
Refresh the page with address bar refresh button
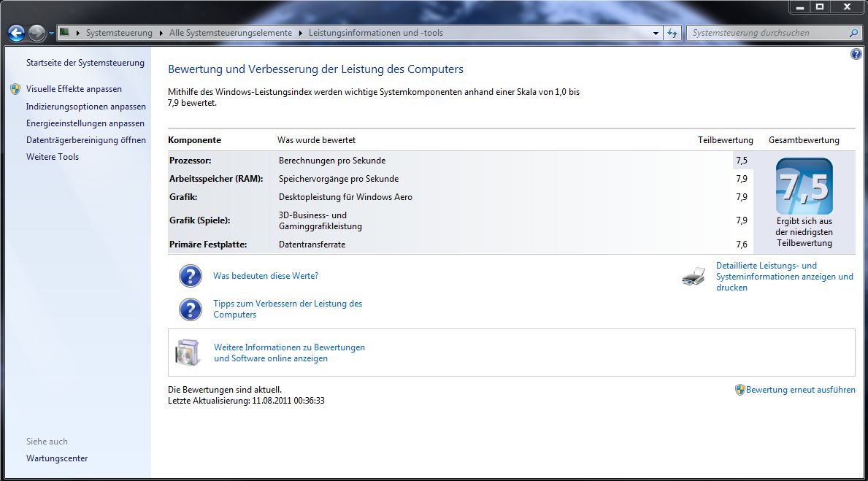[x=672, y=34]
